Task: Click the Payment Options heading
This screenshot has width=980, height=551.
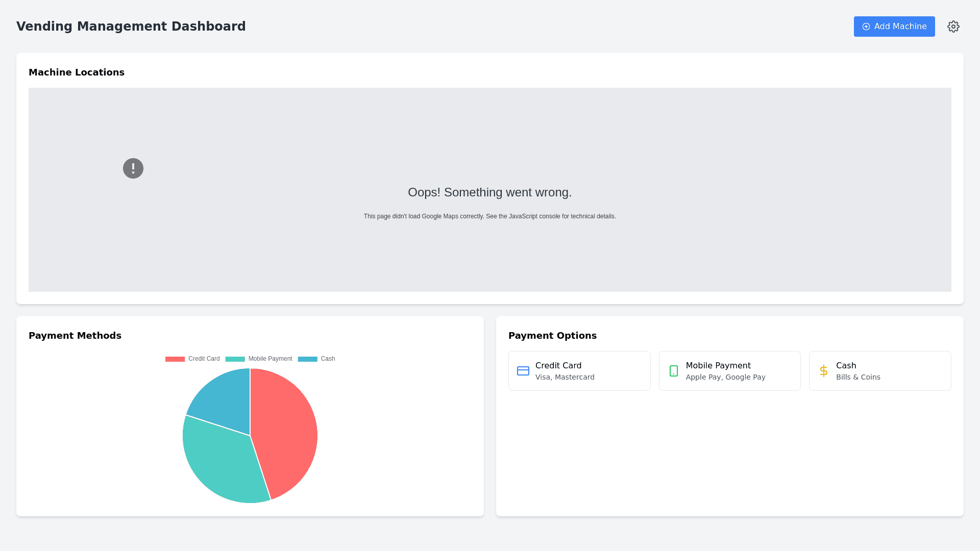Action: click(x=552, y=336)
